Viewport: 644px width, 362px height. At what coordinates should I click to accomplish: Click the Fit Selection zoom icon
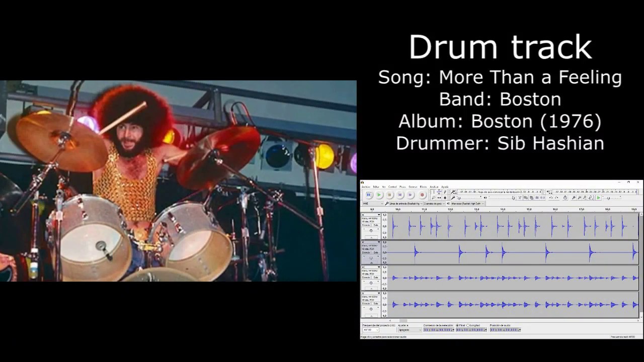click(585, 198)
